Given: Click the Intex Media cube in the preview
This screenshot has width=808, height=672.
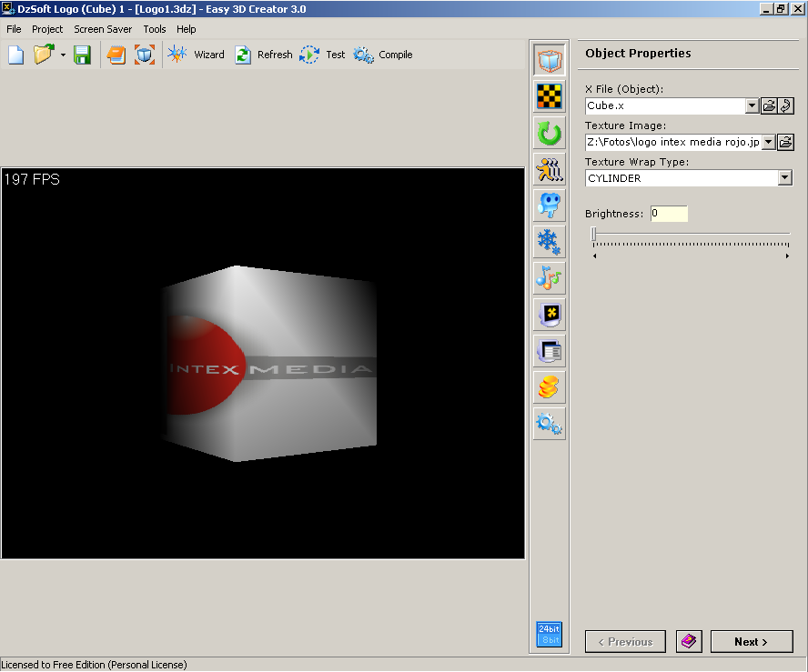Looking at the screenshot, I should pos(269,363).
